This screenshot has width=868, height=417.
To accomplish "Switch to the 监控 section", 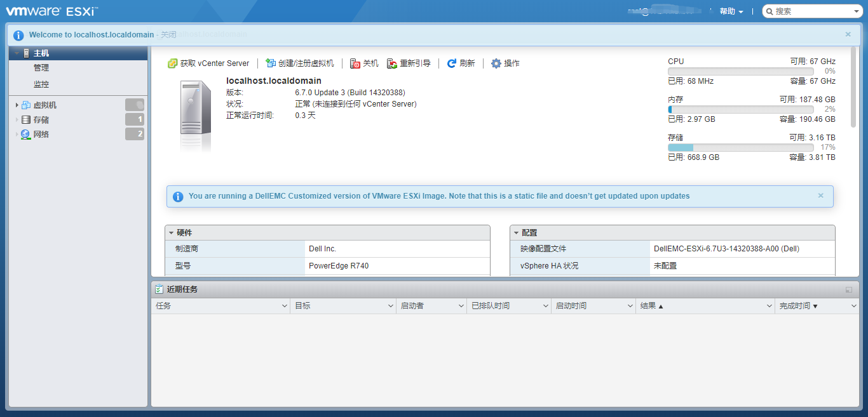I will click(41, 84).
